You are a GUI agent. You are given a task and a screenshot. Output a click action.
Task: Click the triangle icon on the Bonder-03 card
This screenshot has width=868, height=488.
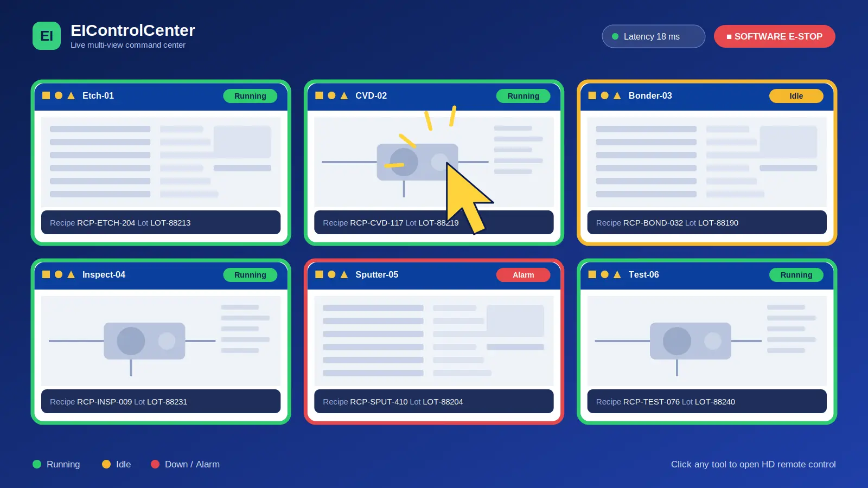[617, 95]
